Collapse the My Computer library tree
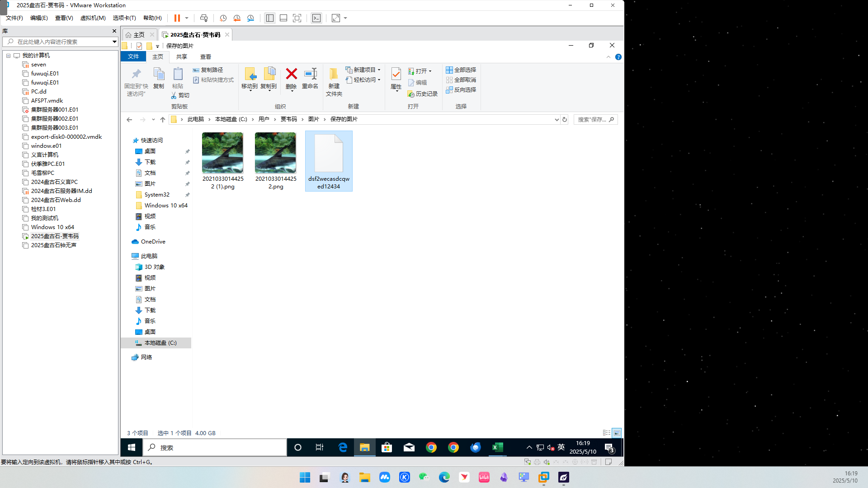Image resolution: width=868 pixels, height=488 pixels. (x=8, y=56)
